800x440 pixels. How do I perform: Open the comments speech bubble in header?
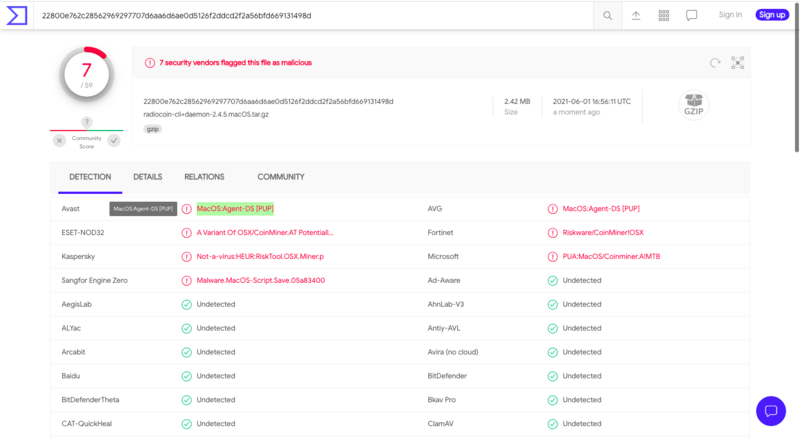pyautogui.click(x=691, y=15)
